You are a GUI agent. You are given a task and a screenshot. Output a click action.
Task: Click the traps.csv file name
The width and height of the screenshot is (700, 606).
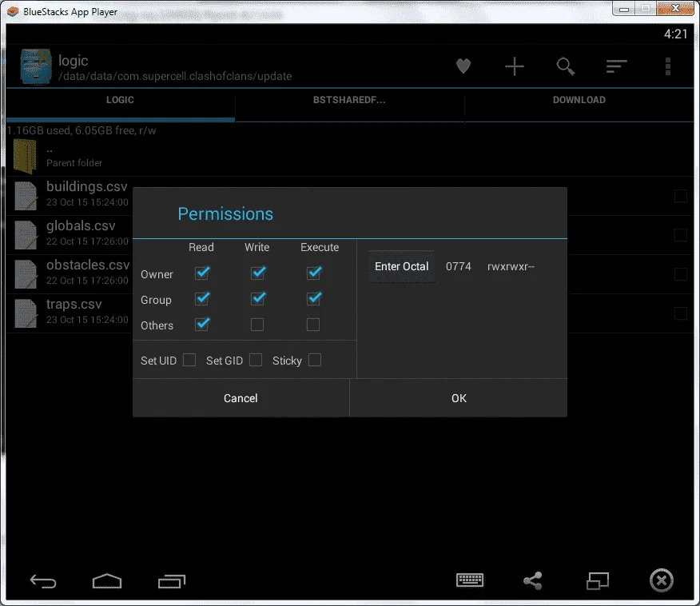pos(74,304)
